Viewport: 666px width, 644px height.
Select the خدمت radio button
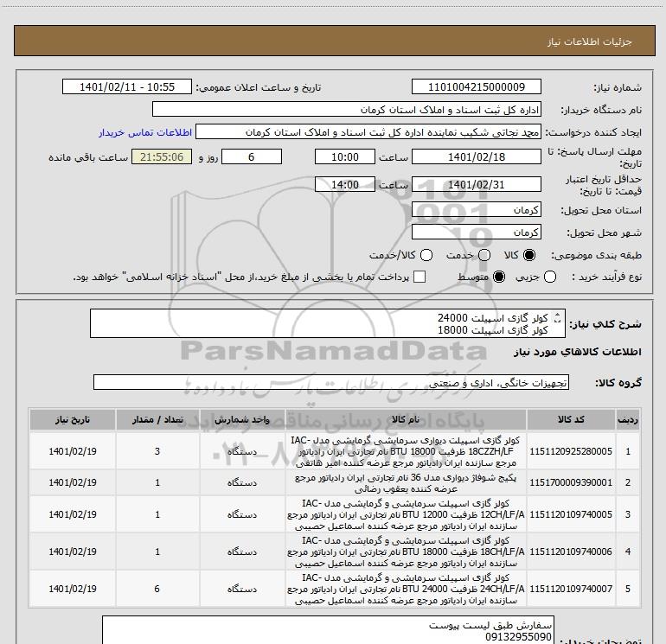coord(484,255)
